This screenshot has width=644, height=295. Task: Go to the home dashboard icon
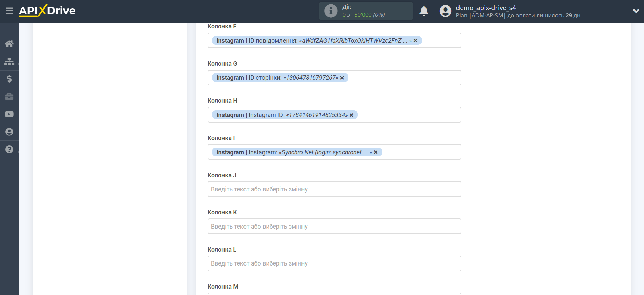(x=9, y=44)
